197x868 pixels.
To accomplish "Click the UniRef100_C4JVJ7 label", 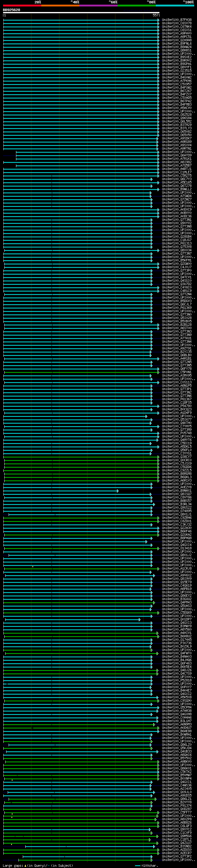I will pos(177,267).
